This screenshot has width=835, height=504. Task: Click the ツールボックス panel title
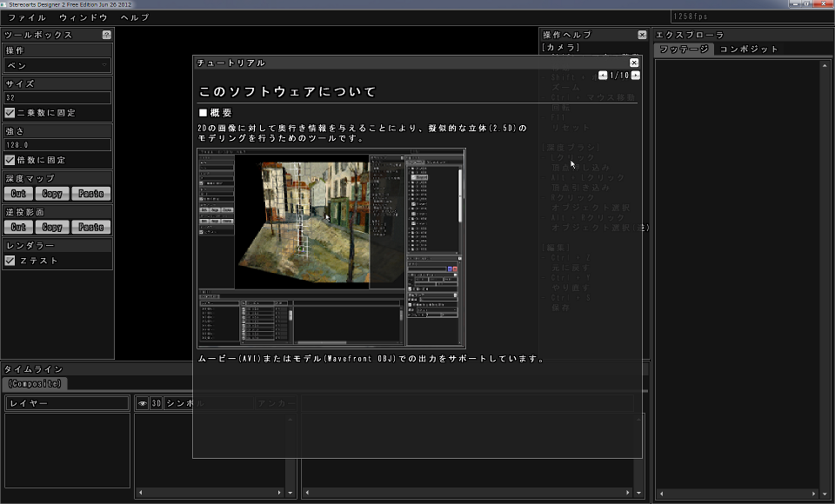(38, 35)
